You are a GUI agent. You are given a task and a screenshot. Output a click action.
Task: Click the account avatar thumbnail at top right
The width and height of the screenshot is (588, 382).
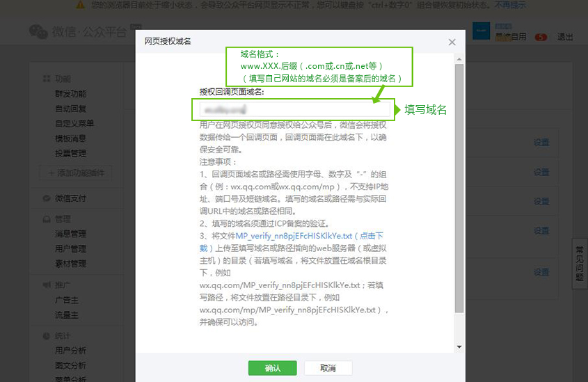tap(482, 32)
